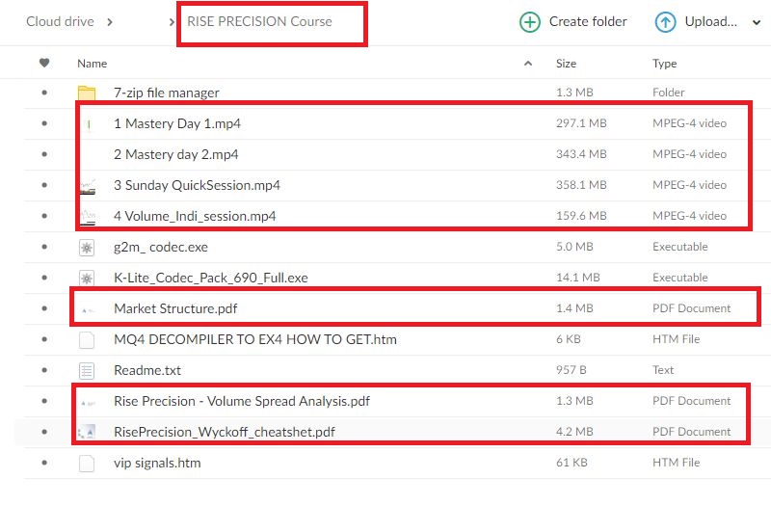The height and width of the screenshot is (532, 771).
Task: Toggle favorite dot for Market Structure.pdf
Action: coord(44,308)
